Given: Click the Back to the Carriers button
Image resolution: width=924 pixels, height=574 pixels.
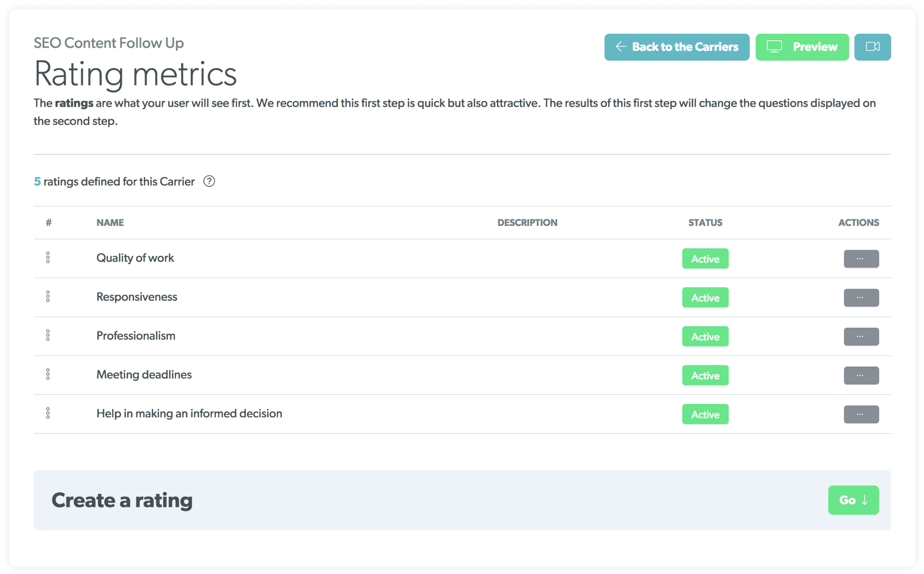Looking at the screenshot, I should (677, 47).
